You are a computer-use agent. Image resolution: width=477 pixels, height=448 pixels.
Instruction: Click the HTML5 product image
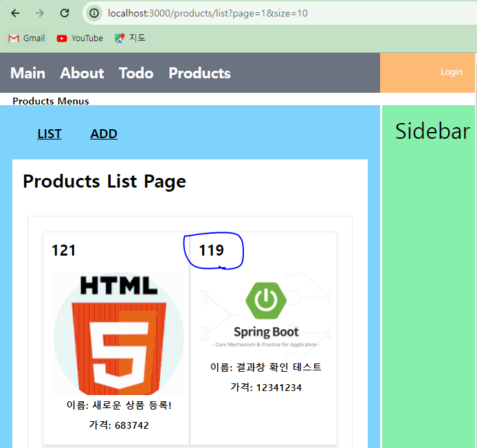coord(119,333)
